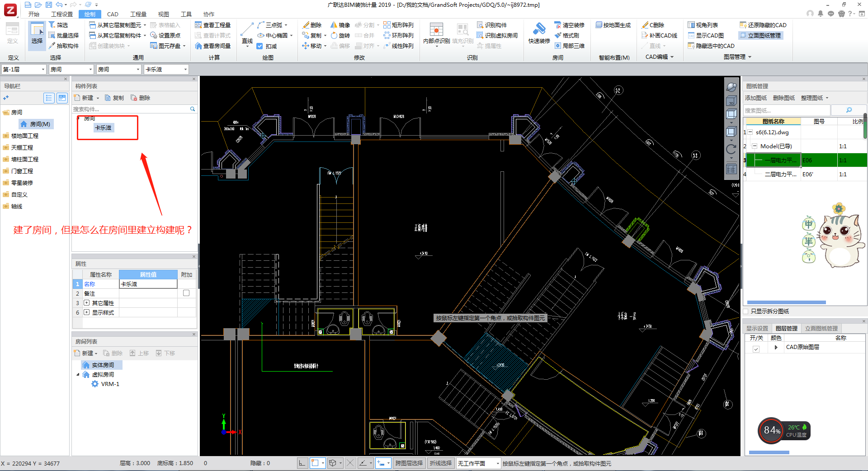The image size is (868, 471).
Task: Toggle orthogonal mode icon in status bar
Action: pyautogui.click(x=302, y=463)
